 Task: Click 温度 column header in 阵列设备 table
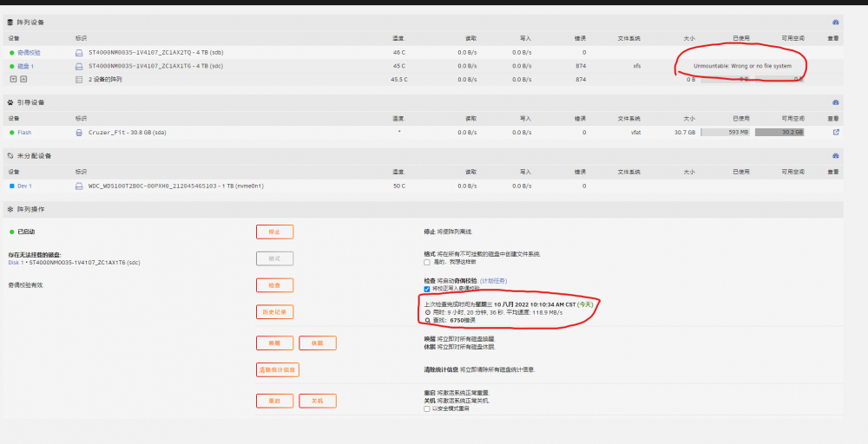pos(399,39)
